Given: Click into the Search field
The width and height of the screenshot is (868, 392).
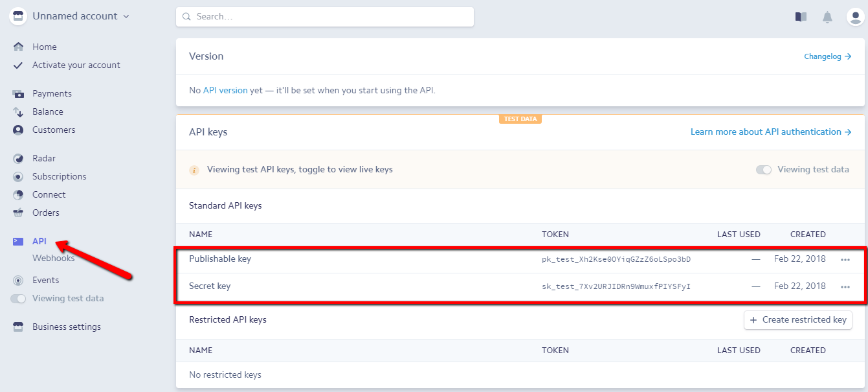Looking at the screenshot, I should [x=324, y=17].
